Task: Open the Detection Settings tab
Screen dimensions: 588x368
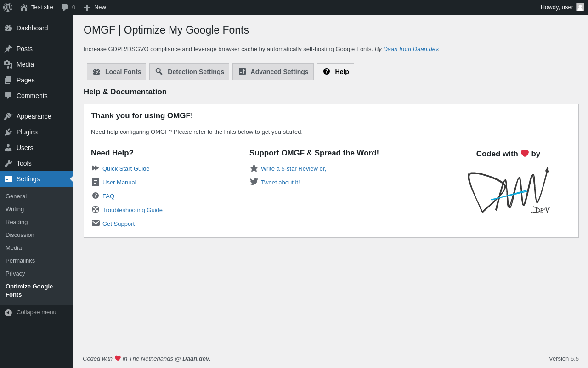Action: pyautogui.click(x=189, y=72)
